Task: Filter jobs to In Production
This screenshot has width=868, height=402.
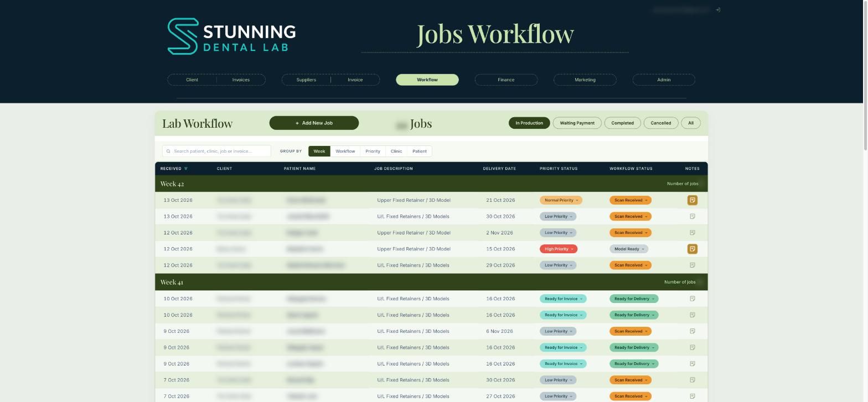Action: coord(529,123)
